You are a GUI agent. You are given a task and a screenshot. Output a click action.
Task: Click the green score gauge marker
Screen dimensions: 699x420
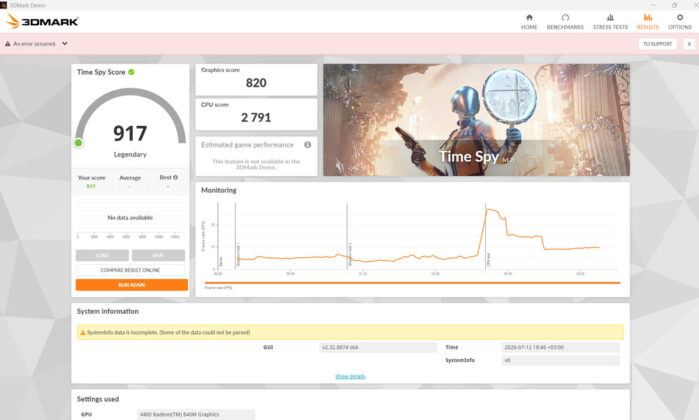click(x=78, y=143)
